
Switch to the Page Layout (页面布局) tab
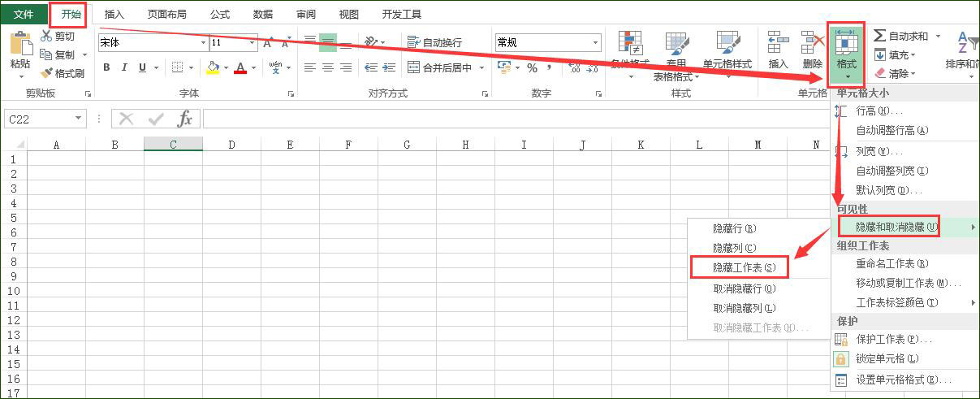point(166,14)
